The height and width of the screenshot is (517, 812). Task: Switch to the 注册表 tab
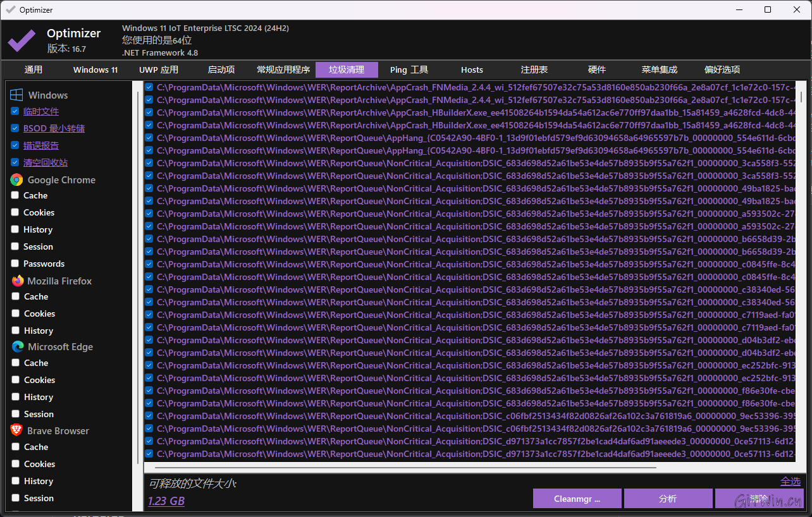pos(534,70)
